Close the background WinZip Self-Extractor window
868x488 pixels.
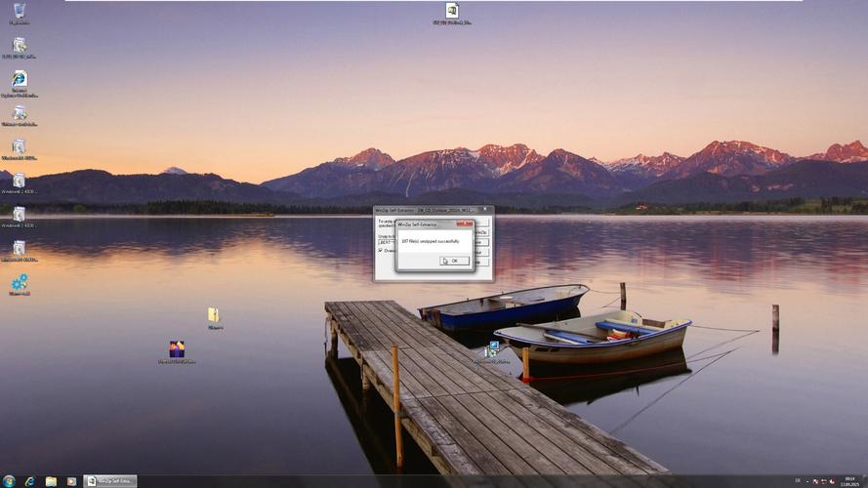click(485, 209)
